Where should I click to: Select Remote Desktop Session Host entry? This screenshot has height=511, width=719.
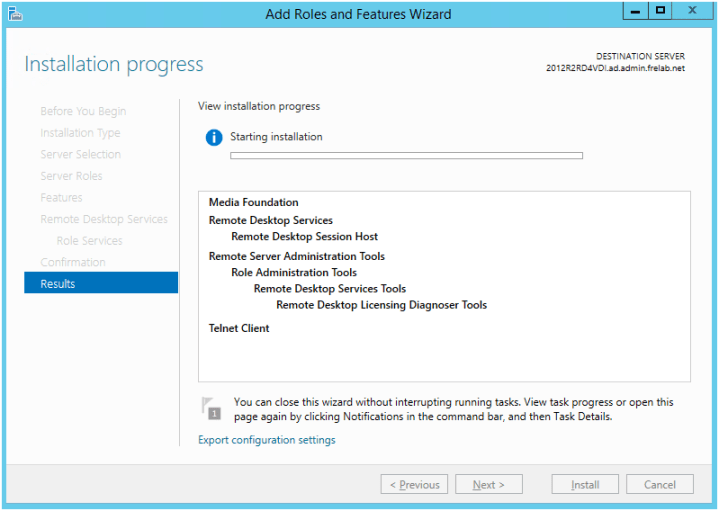[x=304, y=237]
